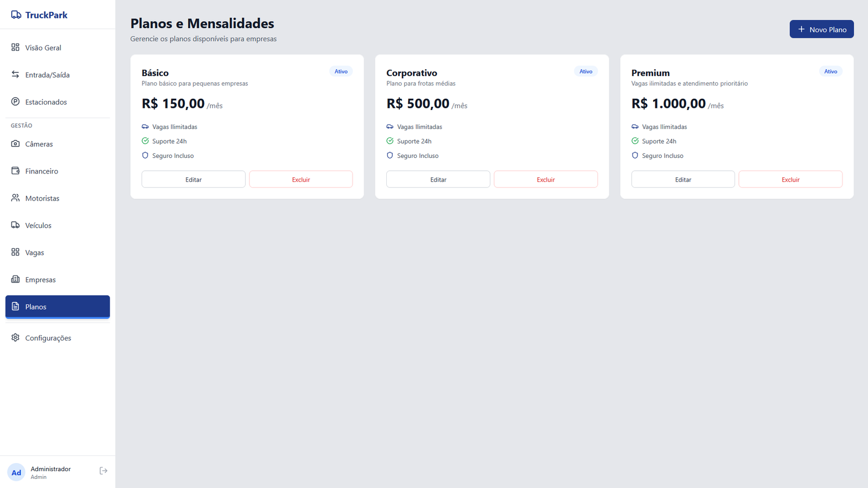The image size is (868, 488).
Task: Click Editar on the Corporativo plan
Action: 438,179
